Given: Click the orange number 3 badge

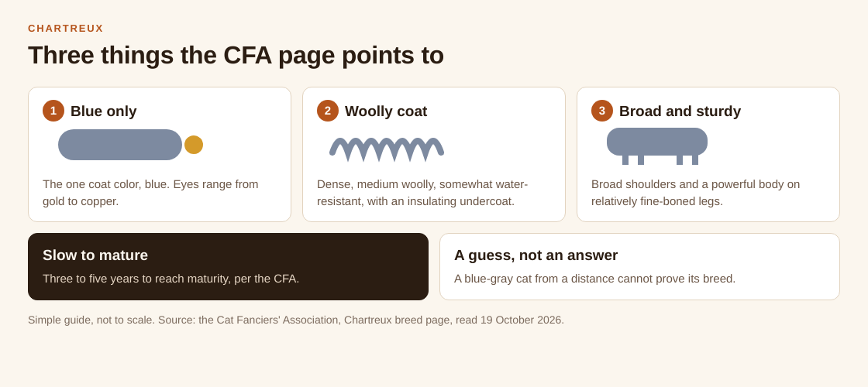Looking at the screenshot, I should (601, 111).
